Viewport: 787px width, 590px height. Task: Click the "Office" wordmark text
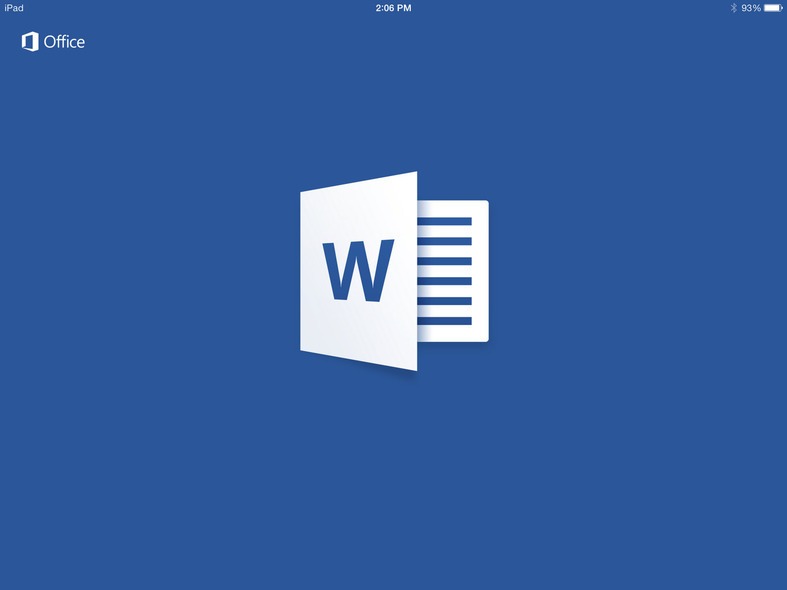pyautogui.click(x=64, y=42)
